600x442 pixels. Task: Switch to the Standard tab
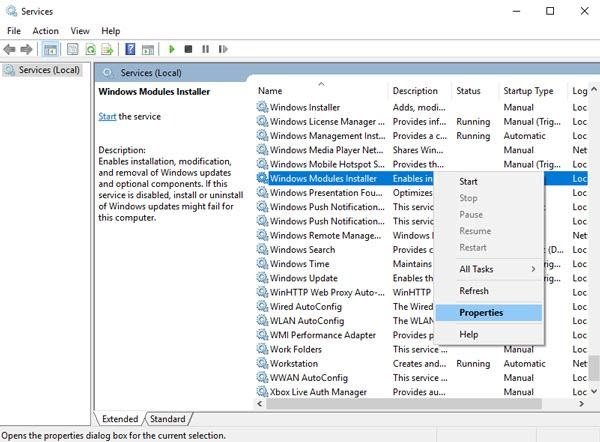point(168,419)
